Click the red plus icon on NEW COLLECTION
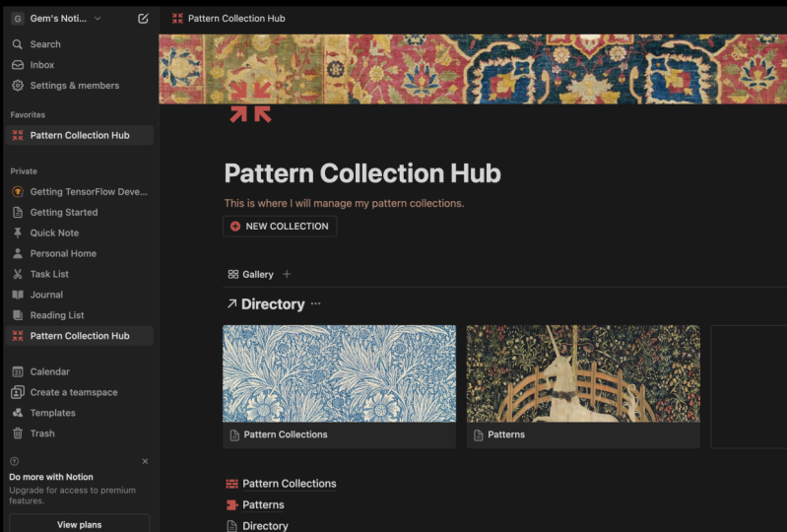The width and height of the screenshot is (787, 532). [x=234, y=227]
